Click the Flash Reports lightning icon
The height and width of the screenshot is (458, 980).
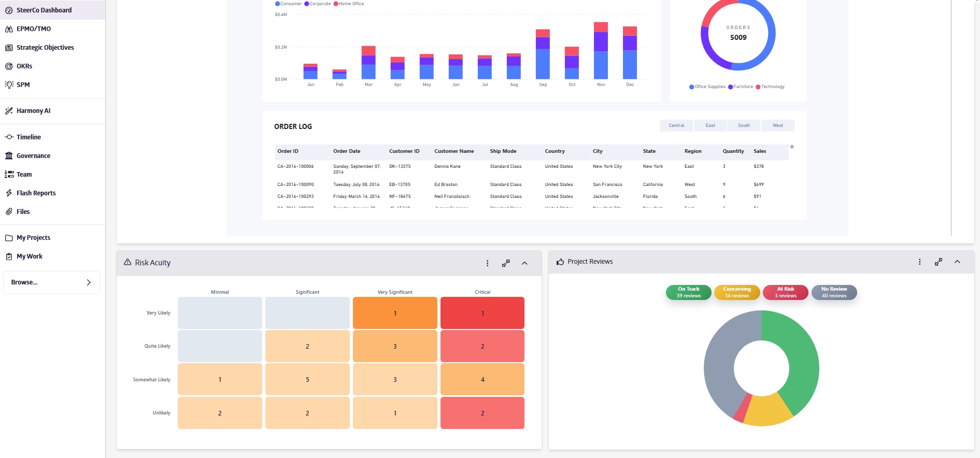pyautogui.click(x=9, y=193)
